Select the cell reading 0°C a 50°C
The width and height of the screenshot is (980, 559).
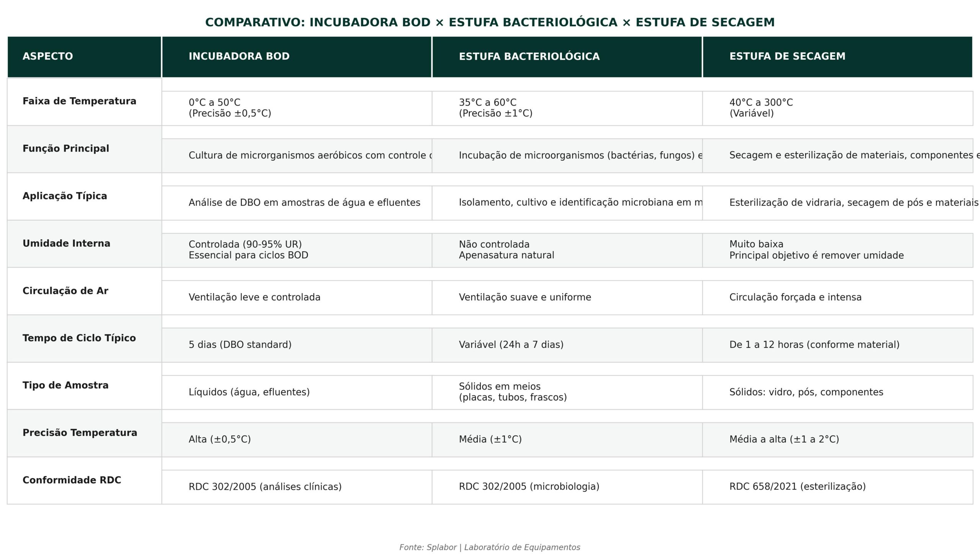(x=297, y=108)
